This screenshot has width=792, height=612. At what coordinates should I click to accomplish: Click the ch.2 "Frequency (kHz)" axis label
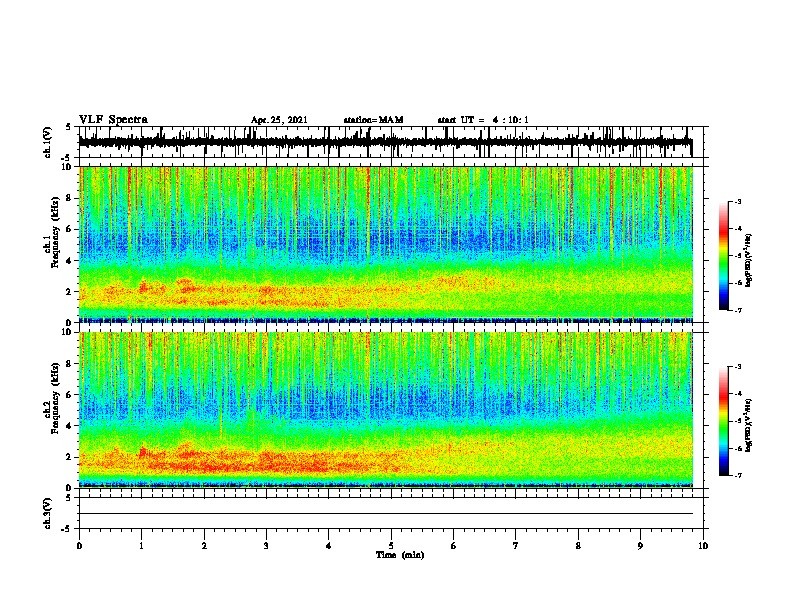point(56,398)
